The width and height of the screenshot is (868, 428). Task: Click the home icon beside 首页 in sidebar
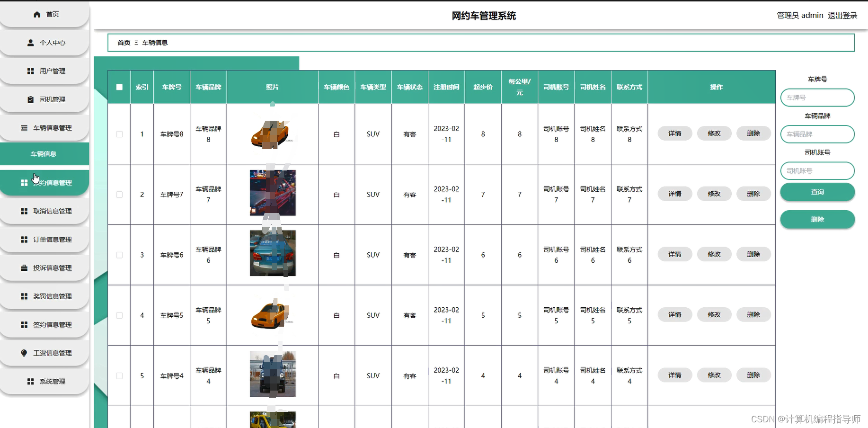tap(37, 14)
